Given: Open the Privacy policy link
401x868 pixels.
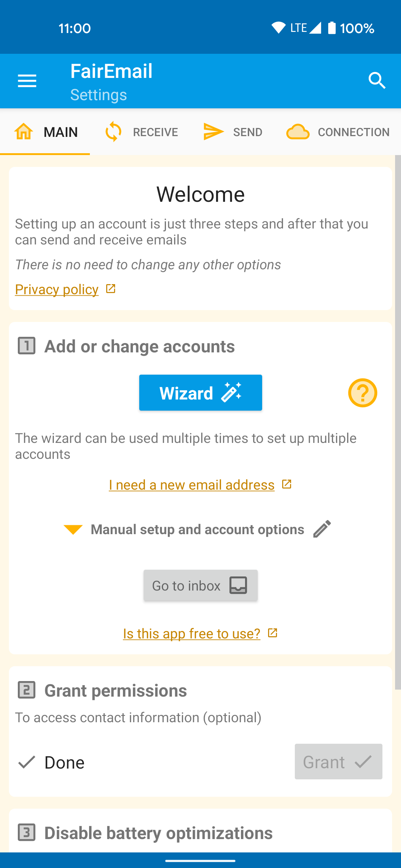Looking at the screenshot, I should [x=57, y=289].
